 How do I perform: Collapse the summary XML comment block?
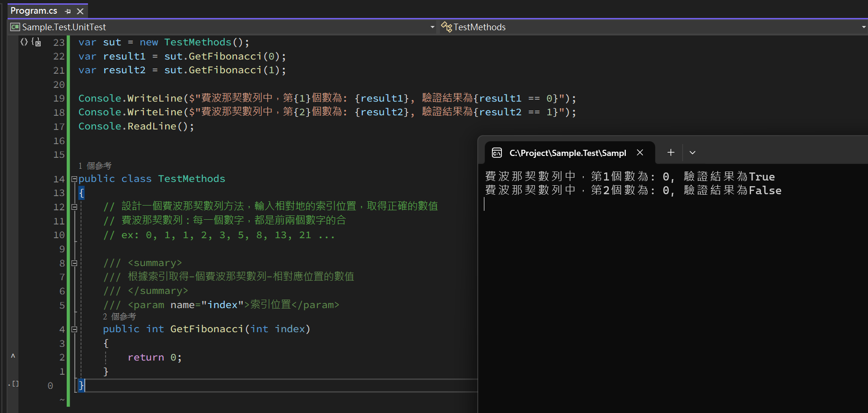point(74,263)
